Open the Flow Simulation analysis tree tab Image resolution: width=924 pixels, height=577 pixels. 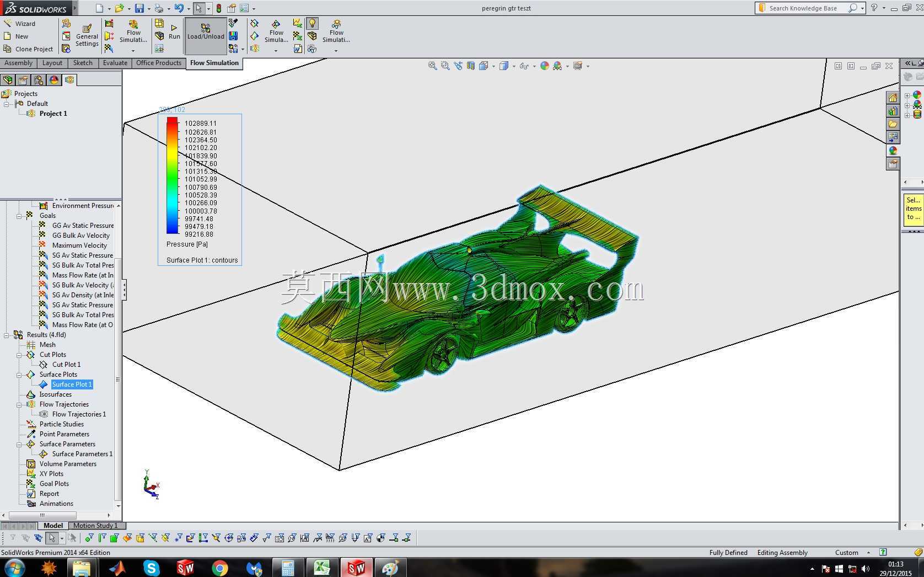[69, 80]
